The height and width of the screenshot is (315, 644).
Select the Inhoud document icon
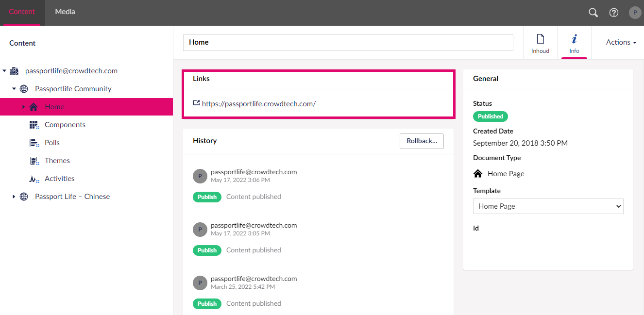pos(540,39)
